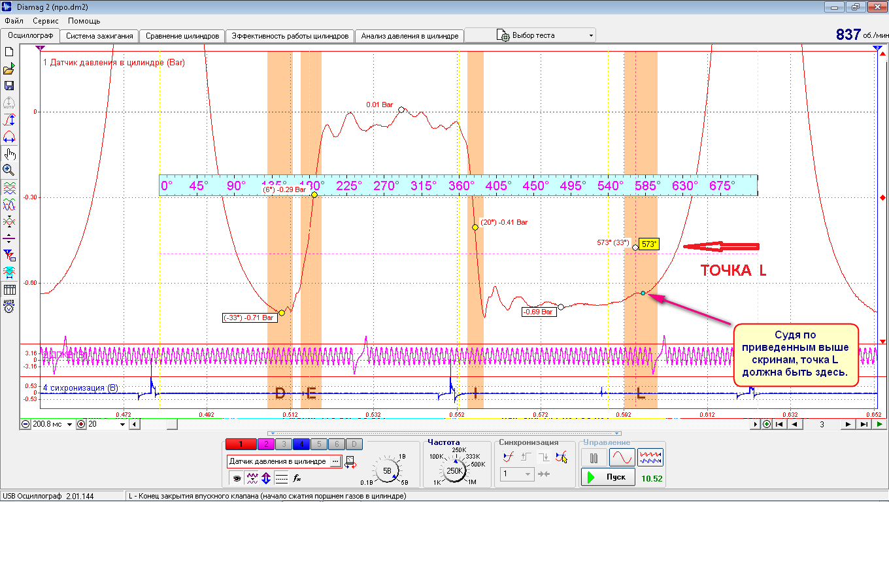This screenshot has height=588, width=889.
Task: Click the dashed lines style icon
Action: click(x=282, y=478)
